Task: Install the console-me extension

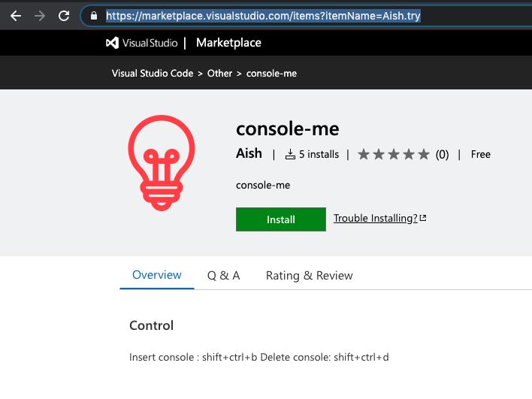Action: pos(281,219)
